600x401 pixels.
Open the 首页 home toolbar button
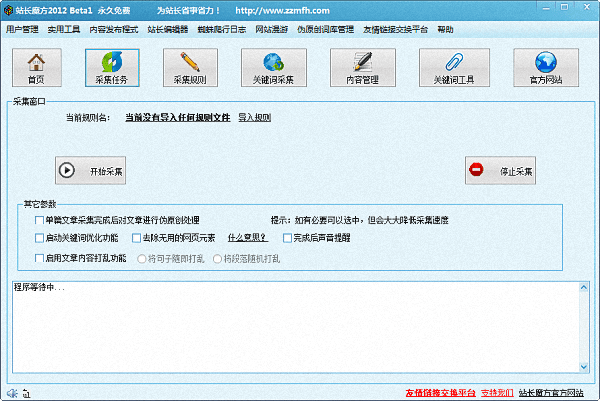tap(35, 66)
